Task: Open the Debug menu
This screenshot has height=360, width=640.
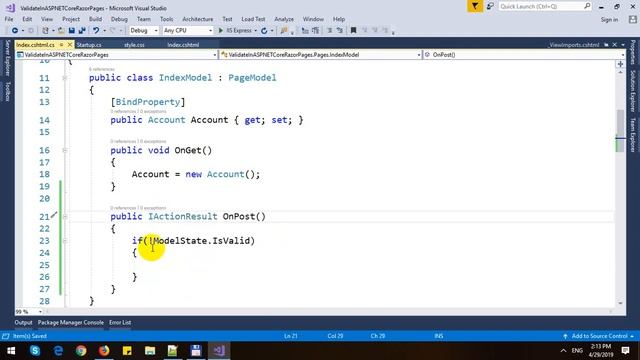Action: tap(119, 19)
